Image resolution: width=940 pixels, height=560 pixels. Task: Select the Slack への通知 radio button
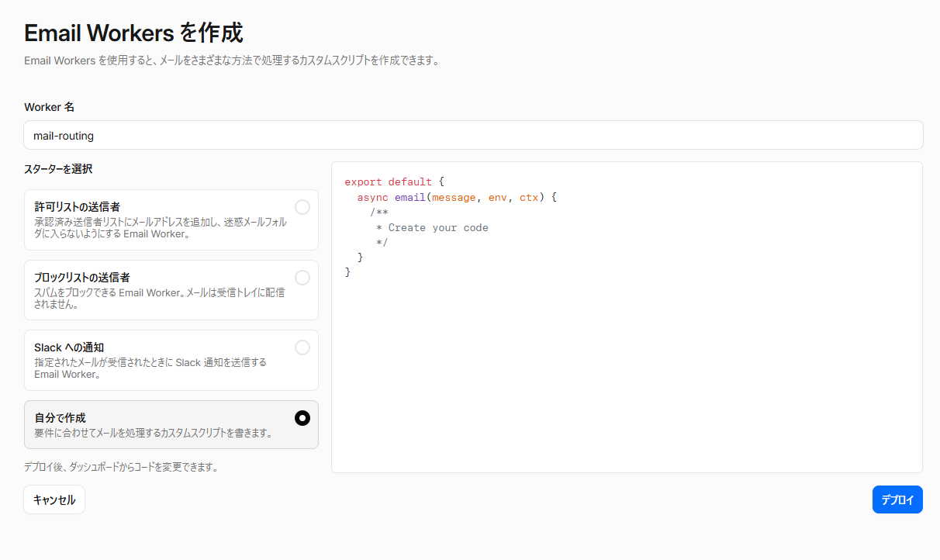[x=302, y=347]
